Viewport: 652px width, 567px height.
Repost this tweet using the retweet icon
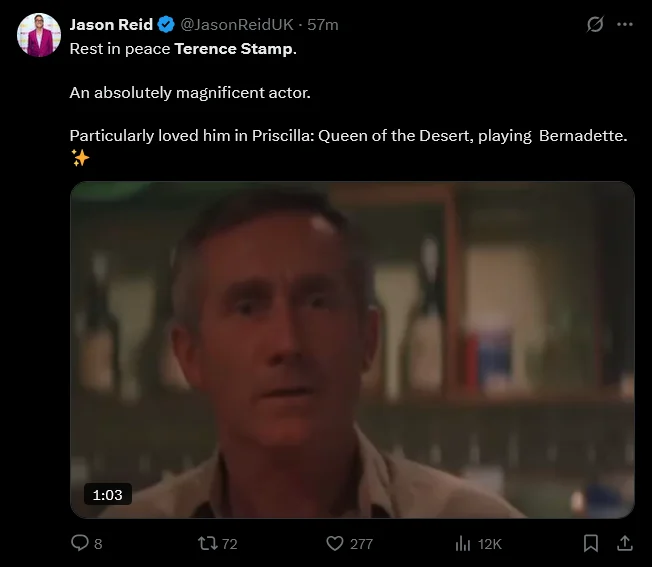(207, 543)
